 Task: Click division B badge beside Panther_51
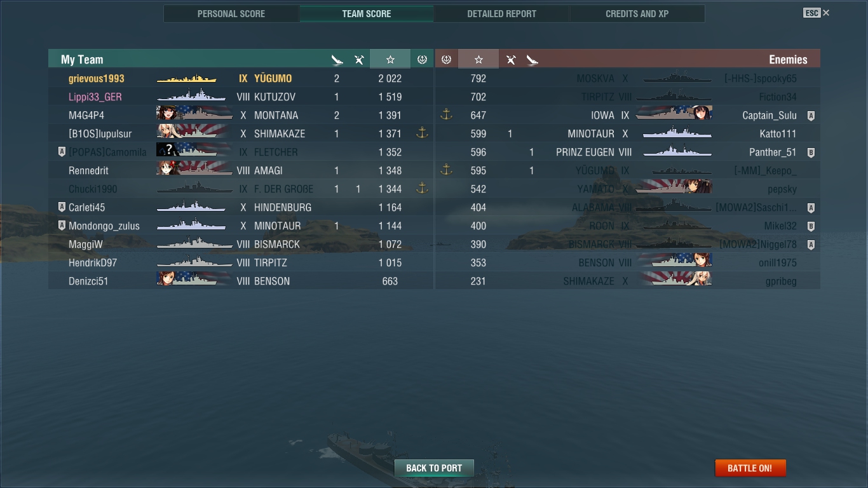pyautogui.click(x=811, y=152)
